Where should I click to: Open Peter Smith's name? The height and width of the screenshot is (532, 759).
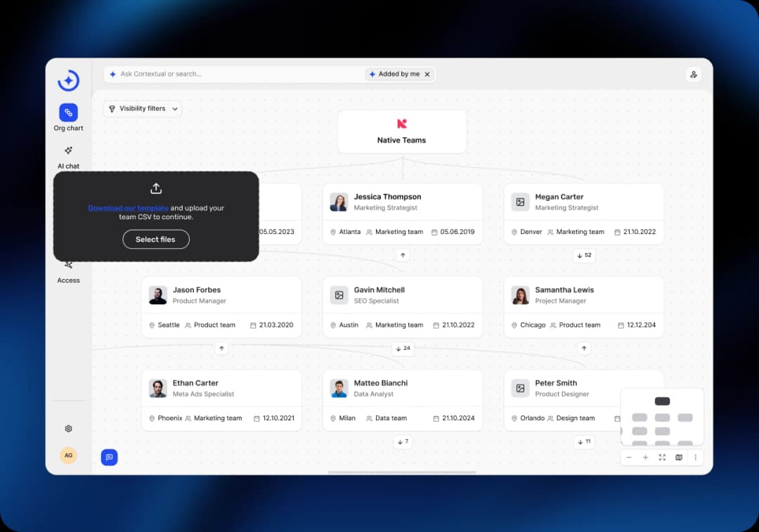click(x=556, y=383)
